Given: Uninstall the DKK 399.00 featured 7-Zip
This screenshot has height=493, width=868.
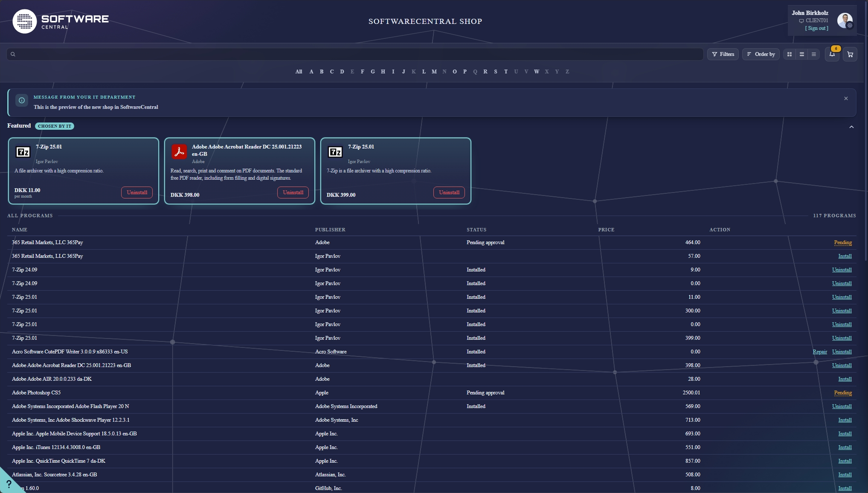Looking at the screenshot, I should pyautogui.click(x=449, y=193).
